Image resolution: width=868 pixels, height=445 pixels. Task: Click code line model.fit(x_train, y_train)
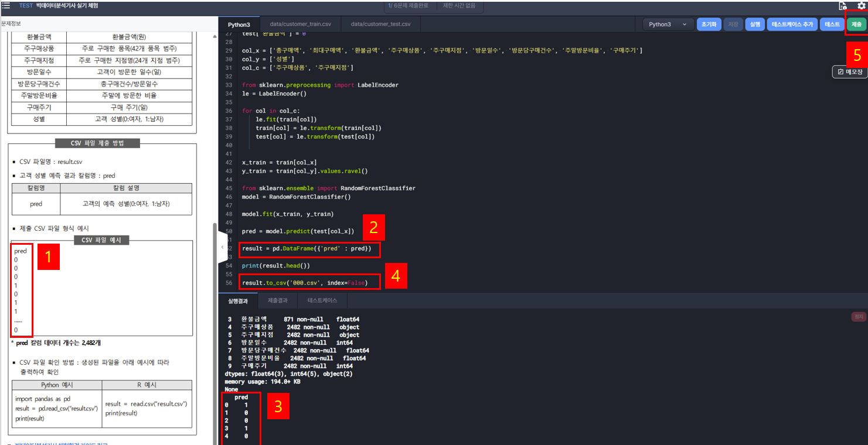(288, 214)
